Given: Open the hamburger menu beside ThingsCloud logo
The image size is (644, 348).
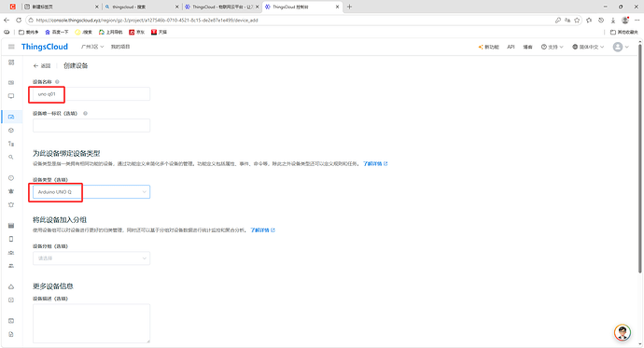Looking at the screenshot, I should tap(11, 47).
